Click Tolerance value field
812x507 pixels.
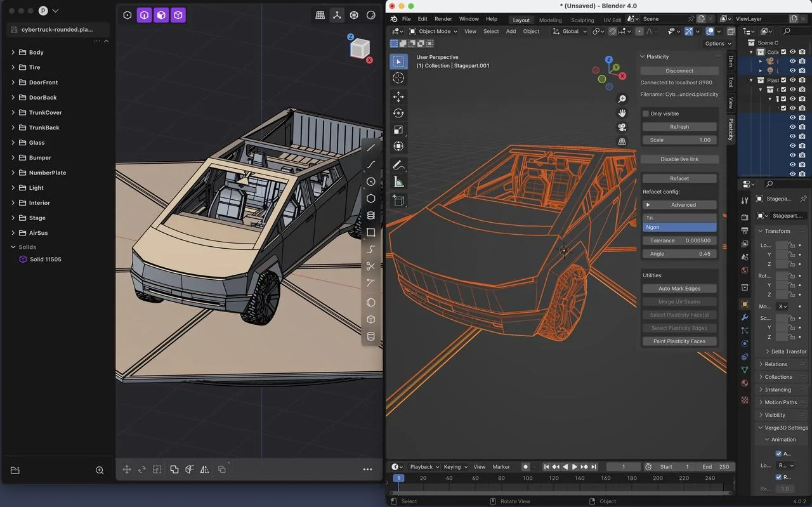tap(679, 240)
